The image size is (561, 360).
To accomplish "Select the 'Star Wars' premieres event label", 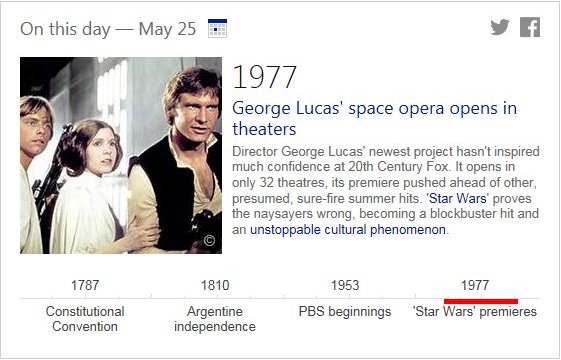I will (474, 311).
